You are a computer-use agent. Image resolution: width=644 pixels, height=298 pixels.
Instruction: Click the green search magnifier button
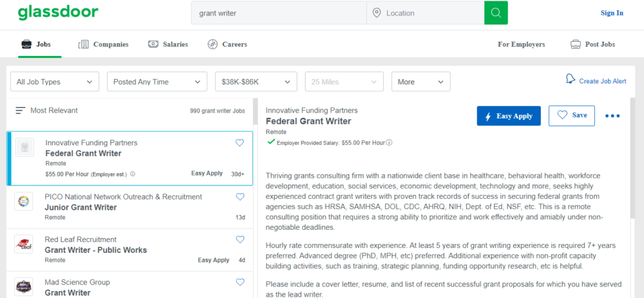(496, 13)
